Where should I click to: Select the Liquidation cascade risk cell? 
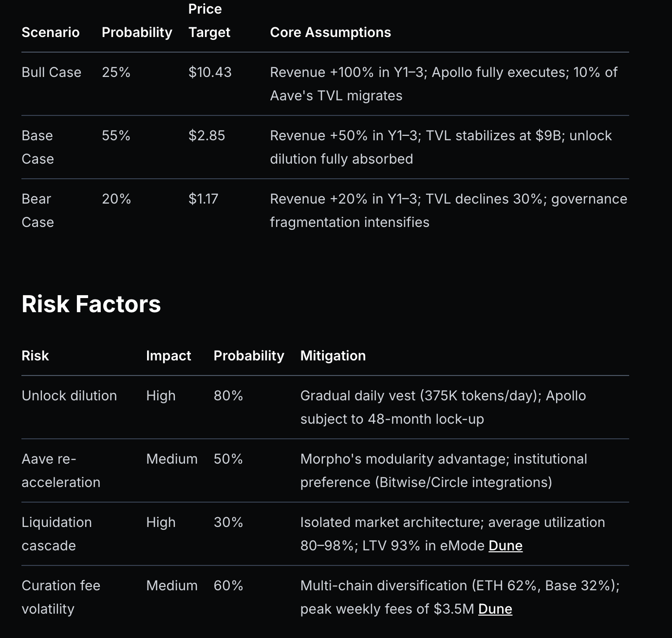coord(56,534)
